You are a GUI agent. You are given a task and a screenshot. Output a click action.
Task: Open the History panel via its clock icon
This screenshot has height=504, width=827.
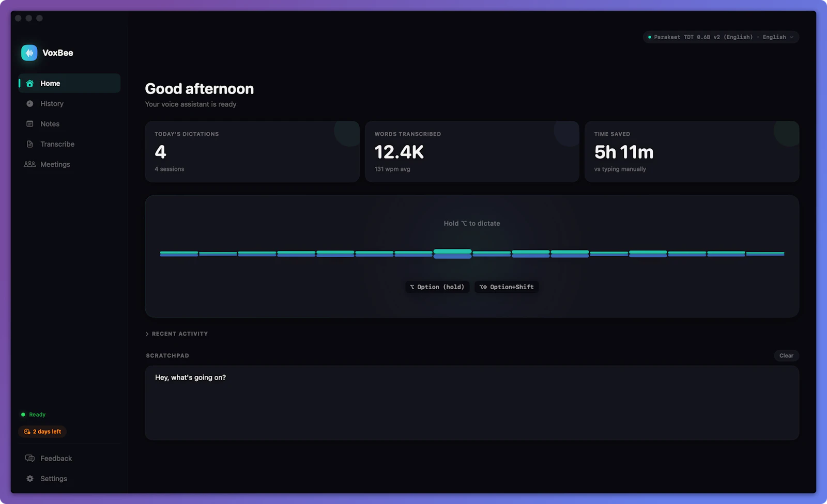pyautogui.click(x=30, y=103)
